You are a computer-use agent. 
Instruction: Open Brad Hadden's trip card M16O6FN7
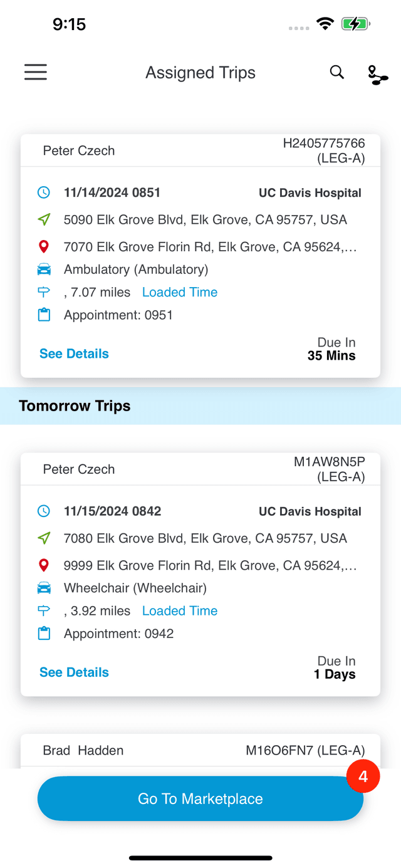[x=200, y=750]
